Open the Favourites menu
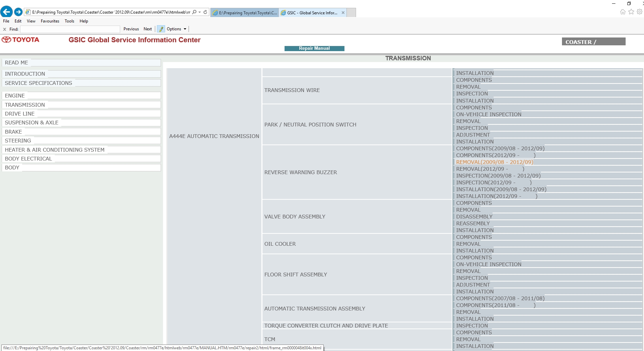 [50, 21]
